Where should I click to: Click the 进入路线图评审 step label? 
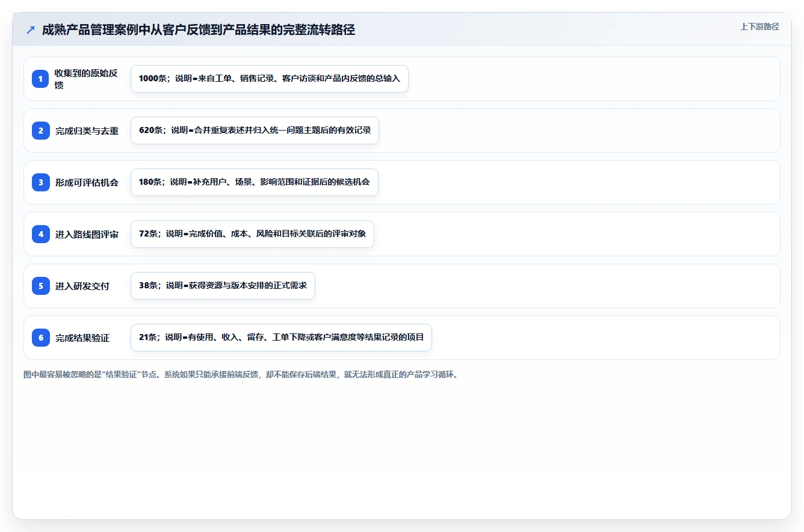tap(87, 235)
